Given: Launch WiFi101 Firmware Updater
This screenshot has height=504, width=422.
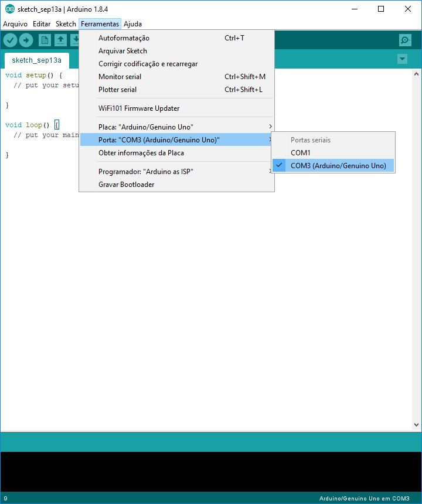Looking at the screenshot, I should 176,108.
